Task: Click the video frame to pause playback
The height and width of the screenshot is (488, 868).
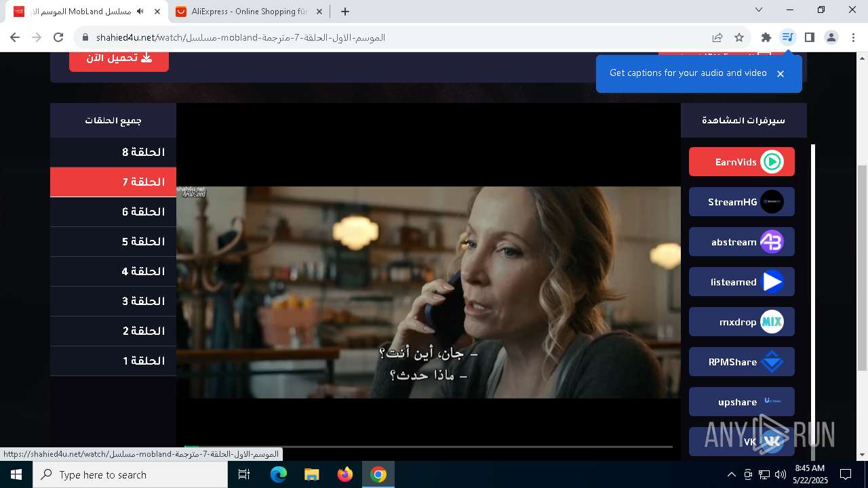Action: [x=428, y=292]
